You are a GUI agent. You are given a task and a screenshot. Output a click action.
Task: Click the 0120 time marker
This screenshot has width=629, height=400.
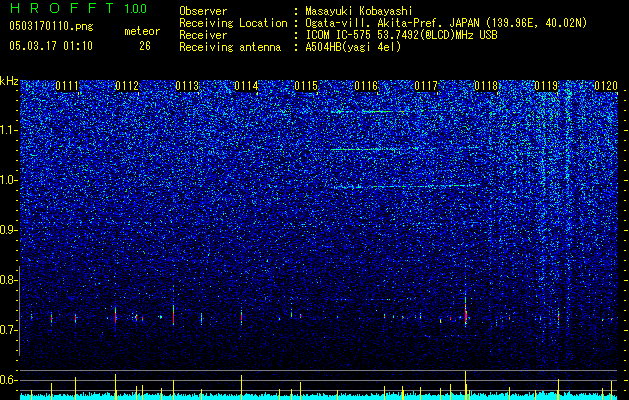tap(606, 86)
